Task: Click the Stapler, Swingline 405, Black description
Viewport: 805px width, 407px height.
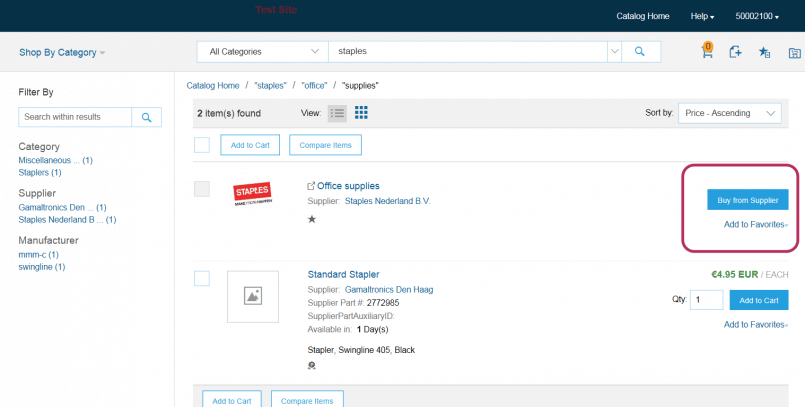Action: point(361,350)
